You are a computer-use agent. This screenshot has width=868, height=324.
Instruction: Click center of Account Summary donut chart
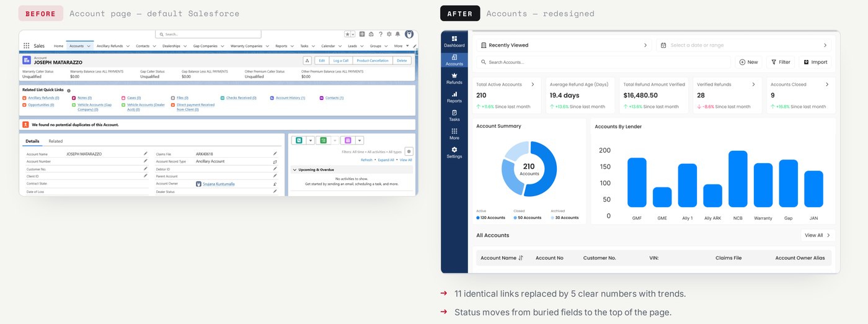point(529,169)
